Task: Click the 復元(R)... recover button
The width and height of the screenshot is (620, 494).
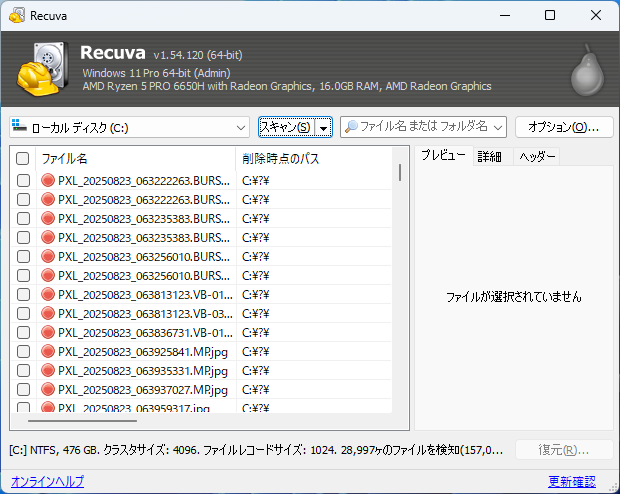Action: click(564, 450)
